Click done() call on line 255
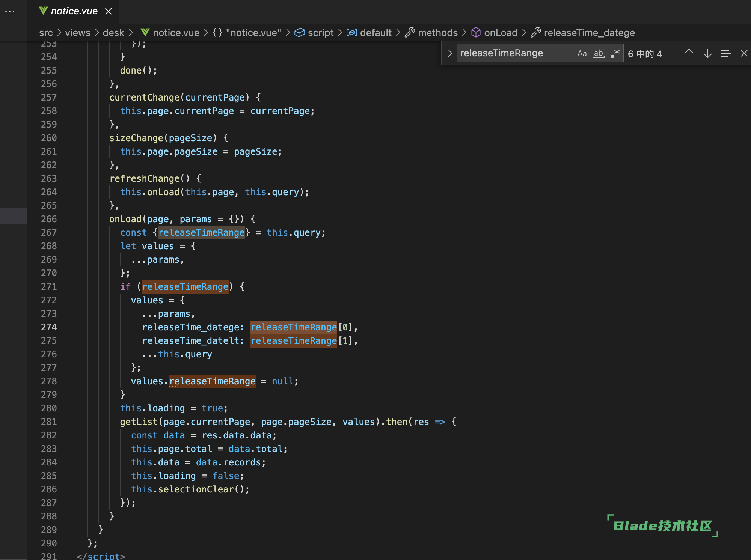This screenshot has height=560, width=751. coord(138,70)
